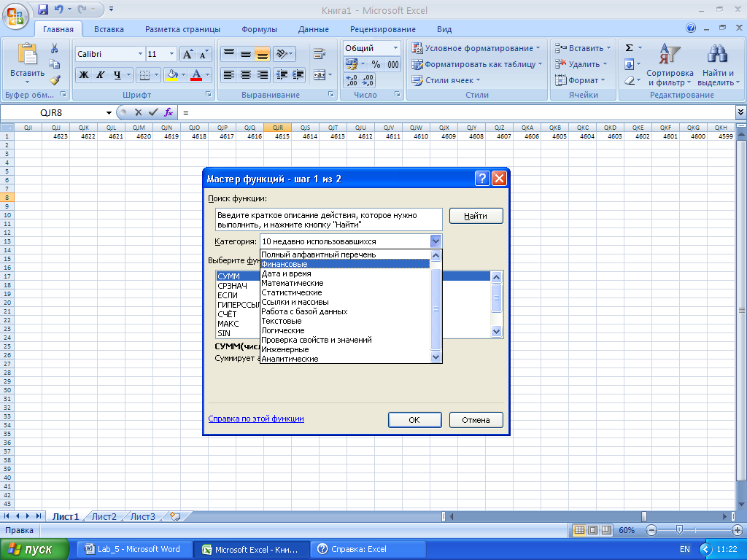
Task: Click the text orientation icon
Action: 282,54
